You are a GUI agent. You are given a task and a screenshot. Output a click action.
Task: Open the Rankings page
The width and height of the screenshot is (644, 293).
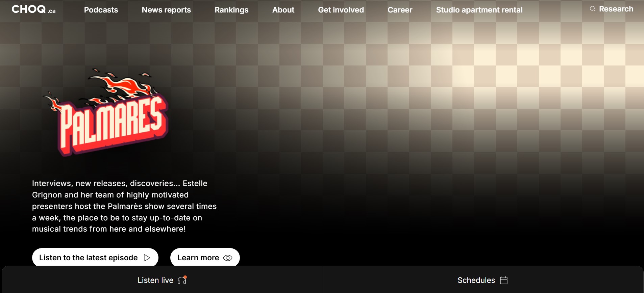pos(231,10)
